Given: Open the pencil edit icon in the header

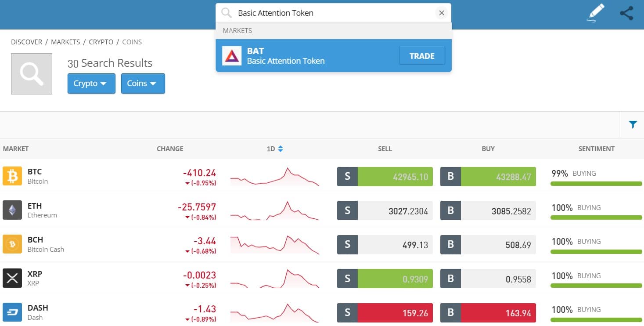Looking at the screenshot, I should pyautogui.click(x=596, y=13).
